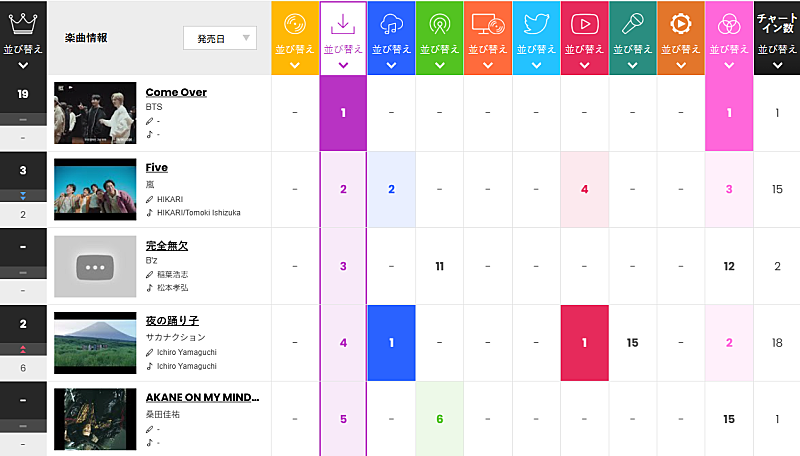Sort by チャートイン数 column chevron
The image size is (800, 456).
click(777, 65)
